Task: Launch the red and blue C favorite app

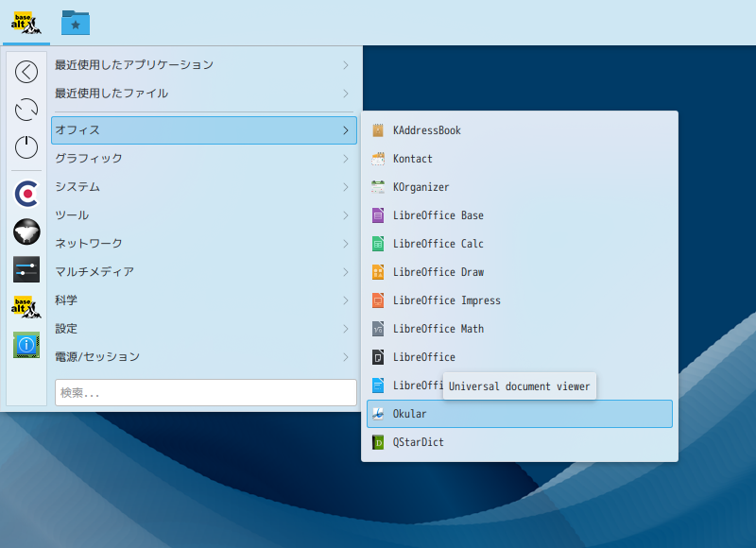Action: point(26,194)
